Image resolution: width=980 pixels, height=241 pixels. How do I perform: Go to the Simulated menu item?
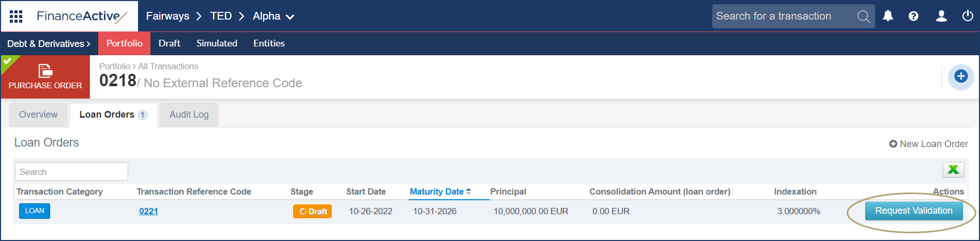coord(217,43)
